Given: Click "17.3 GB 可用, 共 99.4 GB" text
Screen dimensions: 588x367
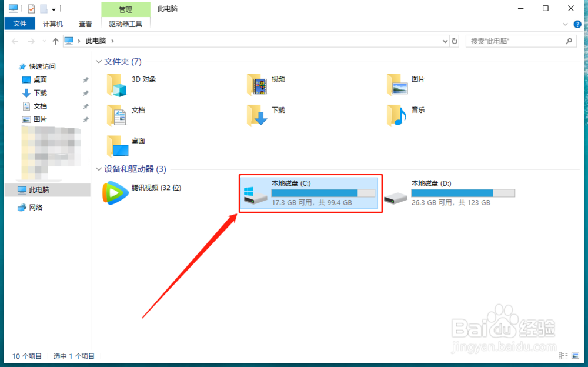Looking at the screenshot, I should (312, 203).
